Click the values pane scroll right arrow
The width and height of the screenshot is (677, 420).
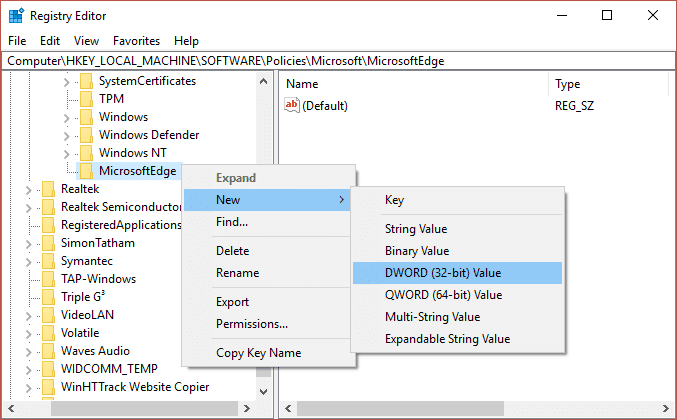coord(665,408)
